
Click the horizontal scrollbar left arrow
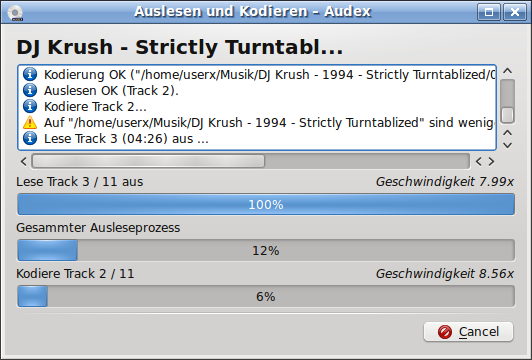click(x=24, y=162)
